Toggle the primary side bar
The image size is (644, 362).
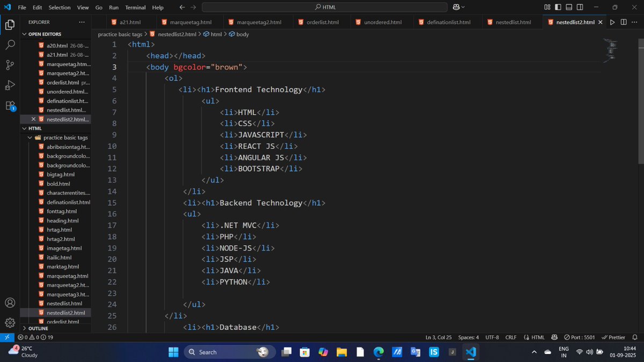click(x=558, y=7)
